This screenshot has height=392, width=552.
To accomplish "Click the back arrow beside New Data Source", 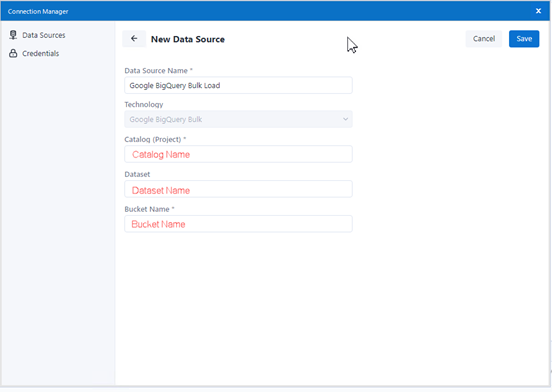I will pyautogui.click(x=134, y=39).
